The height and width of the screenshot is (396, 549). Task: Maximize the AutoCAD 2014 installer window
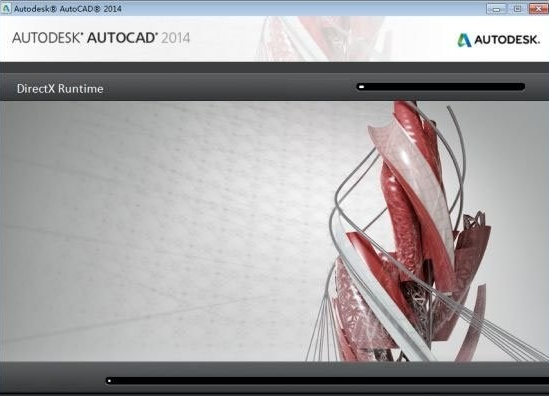pyautogui.click(x=517, y=9)
